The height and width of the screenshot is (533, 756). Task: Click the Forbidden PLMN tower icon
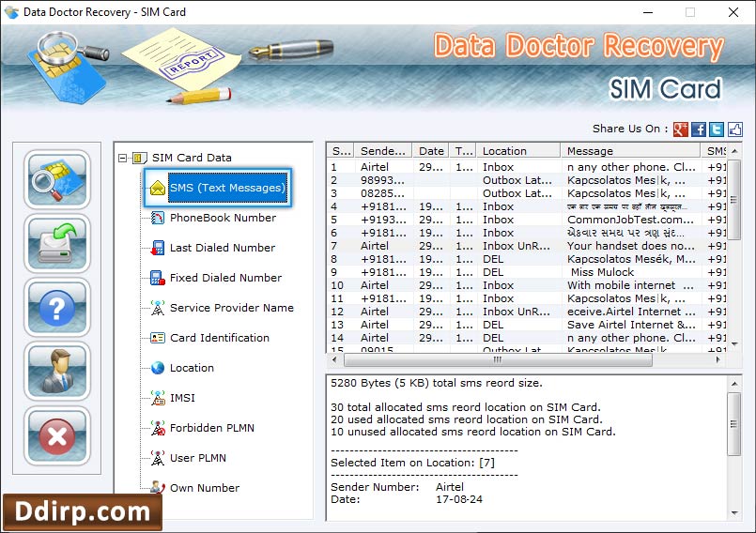(158, 428)
